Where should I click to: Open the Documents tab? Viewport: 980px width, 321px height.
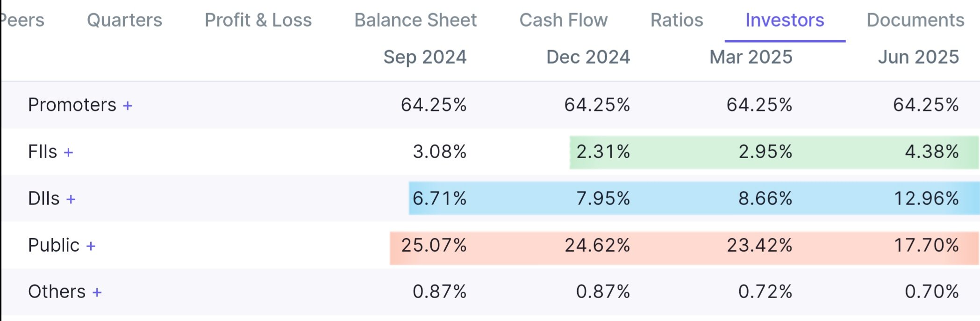(916, 20)
